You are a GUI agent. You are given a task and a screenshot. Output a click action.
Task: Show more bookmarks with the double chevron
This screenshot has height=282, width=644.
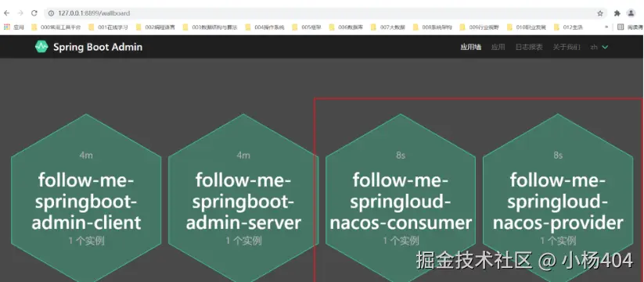click(x=607, y=27)
